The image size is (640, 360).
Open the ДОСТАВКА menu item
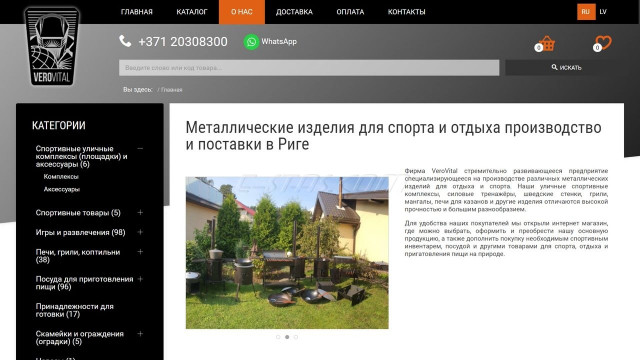294,12
